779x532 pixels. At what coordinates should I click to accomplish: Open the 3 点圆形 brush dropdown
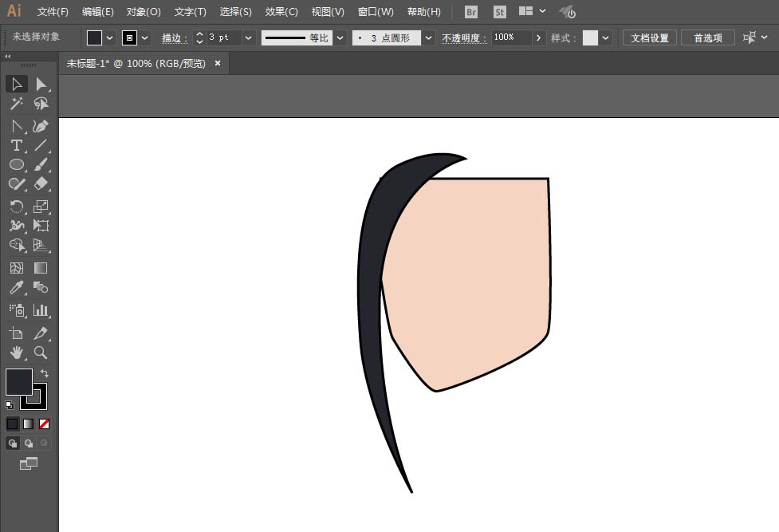(x=429, y=37)
